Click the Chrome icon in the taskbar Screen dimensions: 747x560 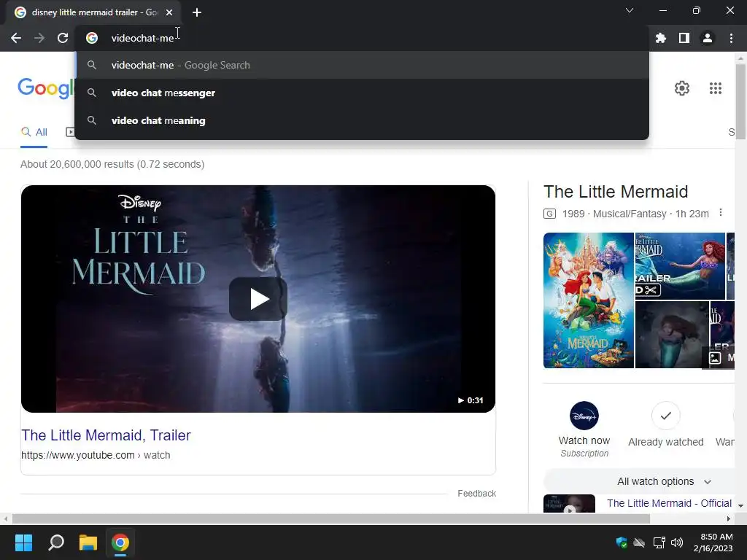(x=120, y=542)
